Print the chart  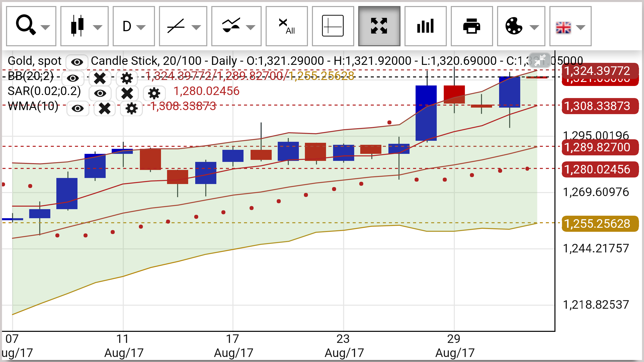[x=472, y=26]
